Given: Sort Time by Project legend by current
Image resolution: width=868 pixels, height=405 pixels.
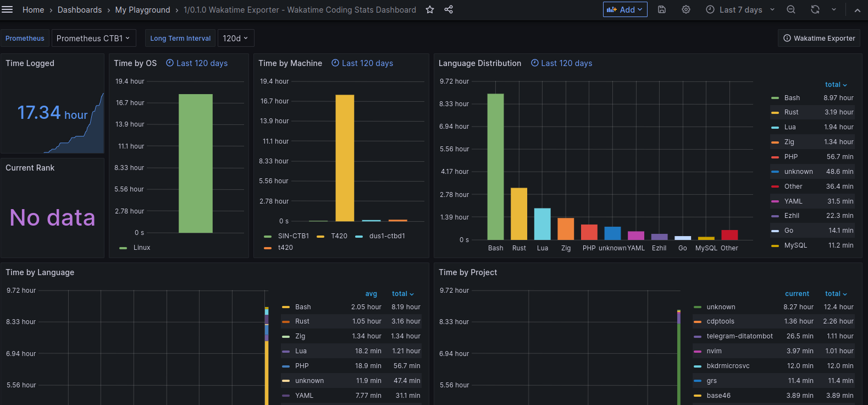Looking at the screenshot, I should tap(797, 294).
